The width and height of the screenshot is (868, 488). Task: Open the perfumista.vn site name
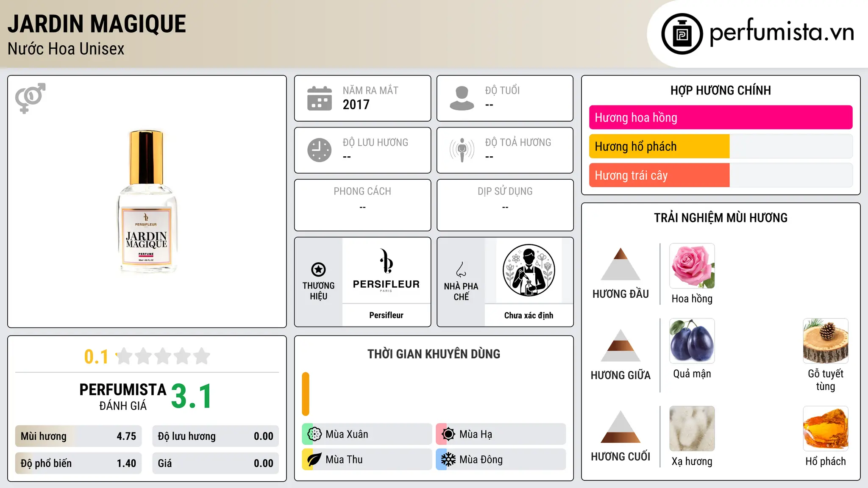click(x=782, y=33)
